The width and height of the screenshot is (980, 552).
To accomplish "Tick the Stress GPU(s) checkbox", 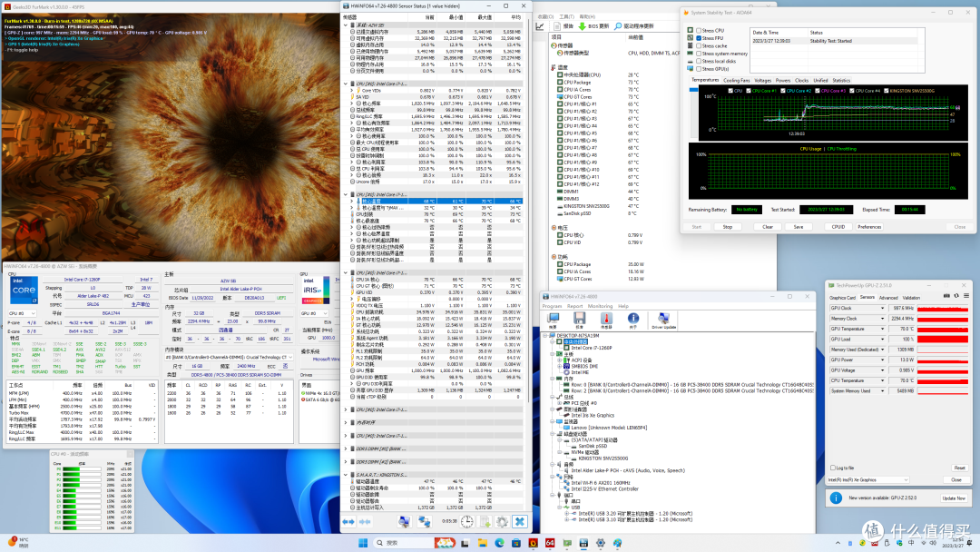I will 699,69.
